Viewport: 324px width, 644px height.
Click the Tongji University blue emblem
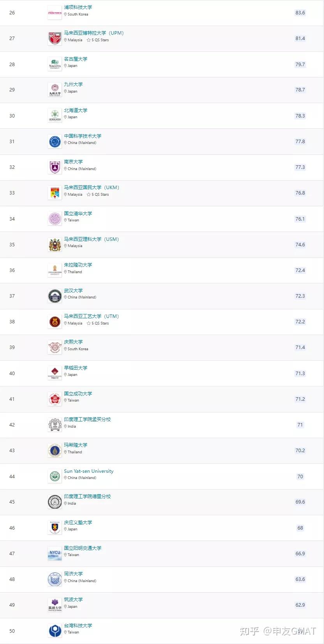pos(55,579)
